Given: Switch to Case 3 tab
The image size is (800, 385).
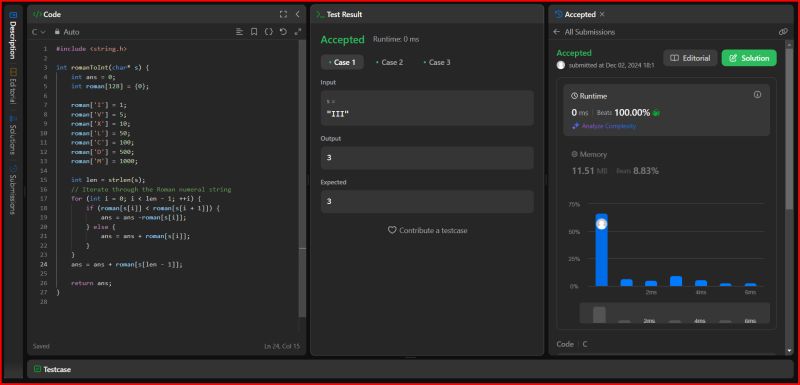Looking at the screenshot, I should click(437, 62).
